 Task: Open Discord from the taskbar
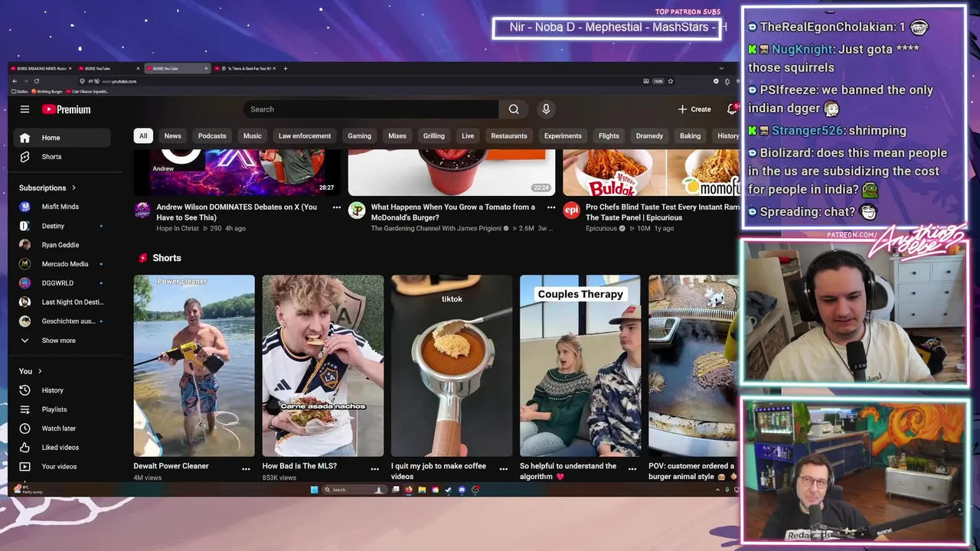coord(462,490)
